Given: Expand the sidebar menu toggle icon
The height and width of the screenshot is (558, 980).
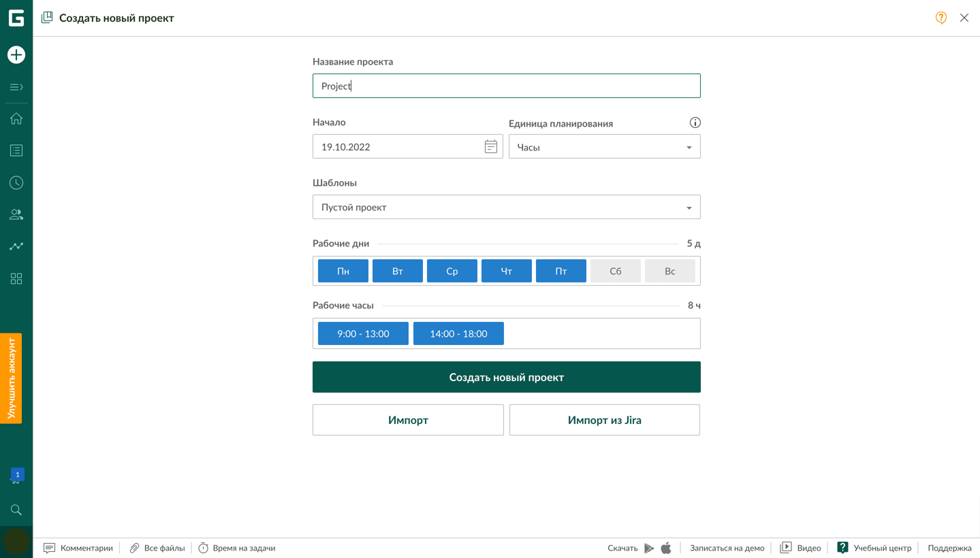Looking at the screenshot, I should tap(16, 87).
